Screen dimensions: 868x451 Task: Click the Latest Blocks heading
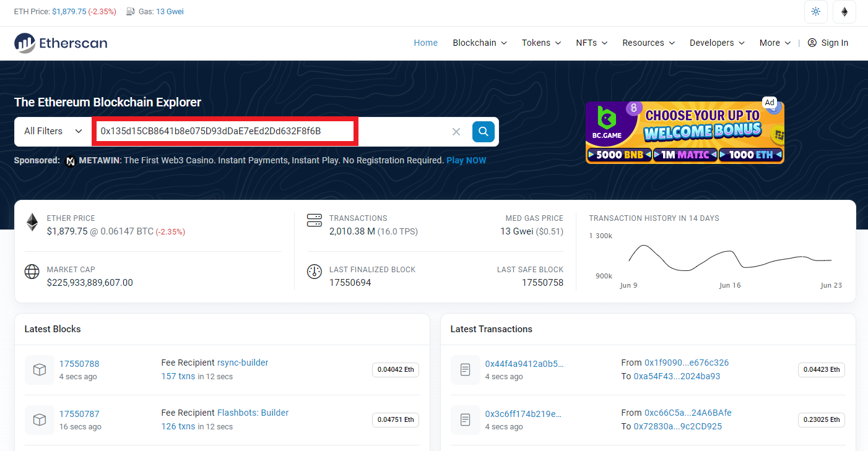click(53, 329)
